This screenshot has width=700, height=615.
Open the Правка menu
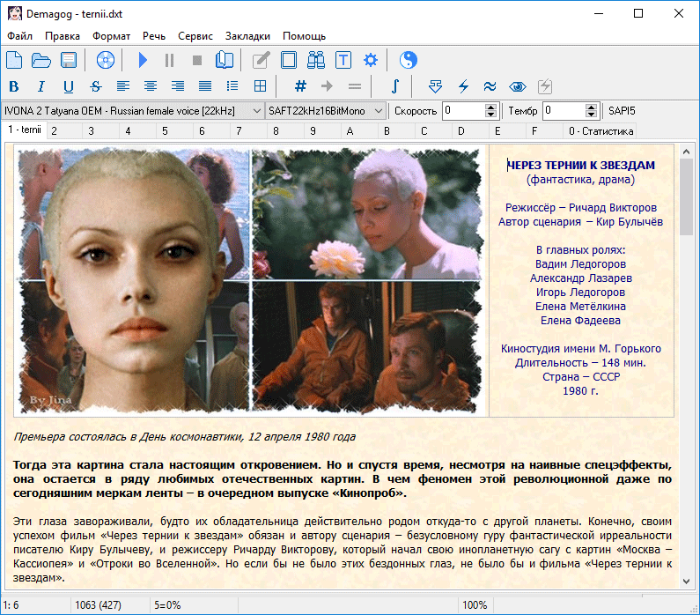[62, 36]
